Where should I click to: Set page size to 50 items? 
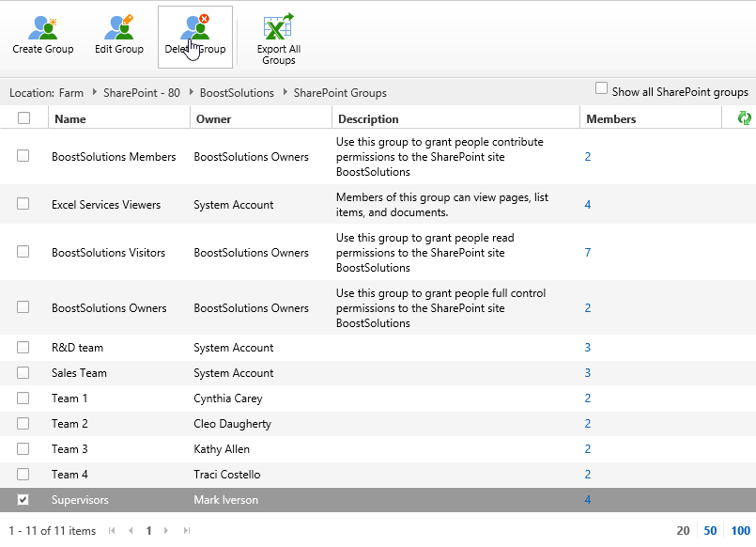coord(710,531)
